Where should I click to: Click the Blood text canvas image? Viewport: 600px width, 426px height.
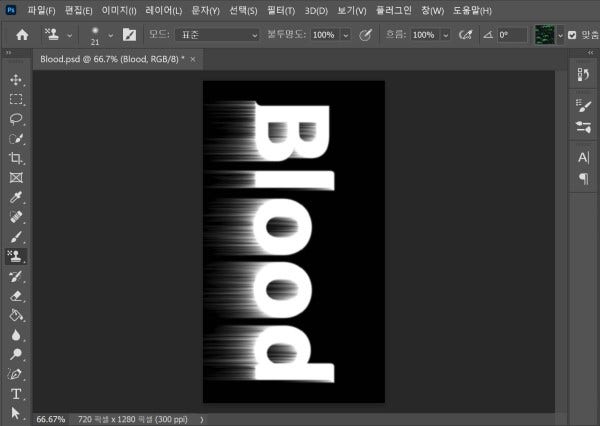(293, 242)
